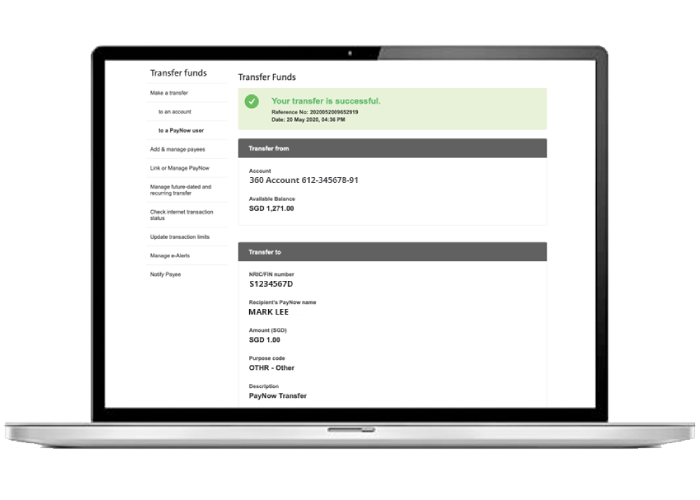Click the 'Transfer to' section header

392,252
